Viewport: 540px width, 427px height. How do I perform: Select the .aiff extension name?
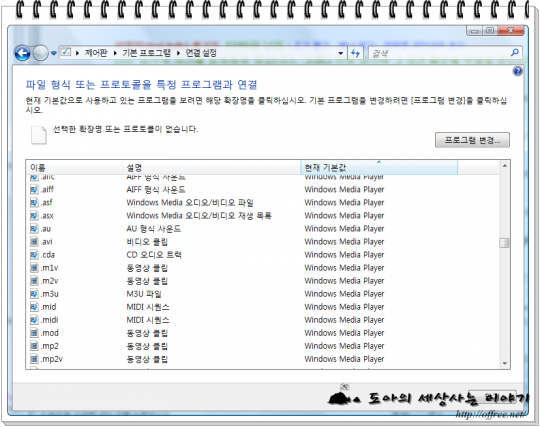click(47, 189)
